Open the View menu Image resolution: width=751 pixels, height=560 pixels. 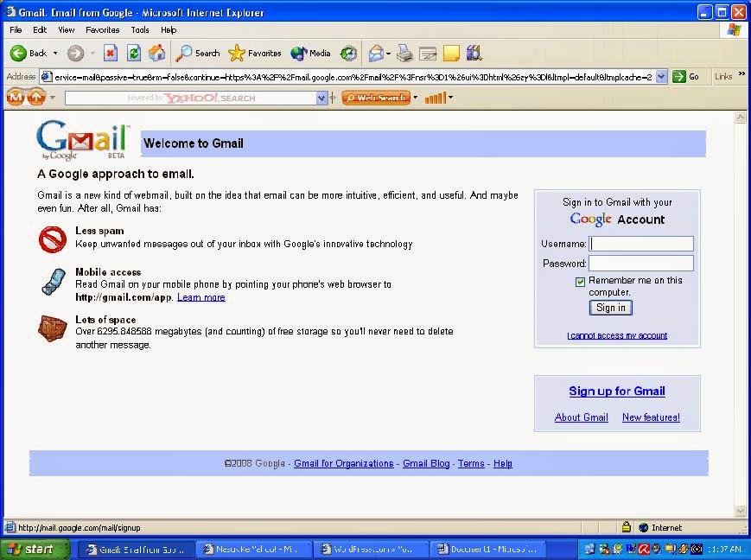66,29
